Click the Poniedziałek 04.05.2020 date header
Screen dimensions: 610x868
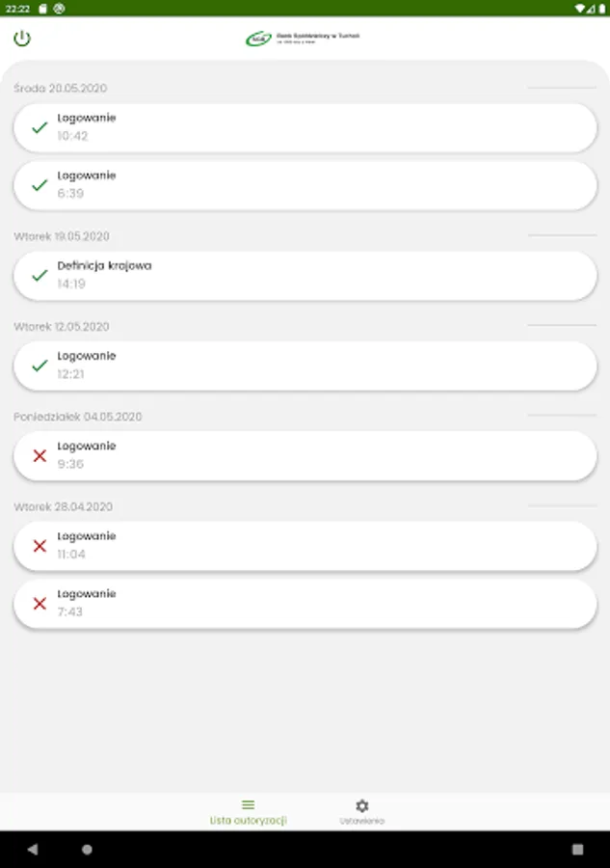[77, 417]
